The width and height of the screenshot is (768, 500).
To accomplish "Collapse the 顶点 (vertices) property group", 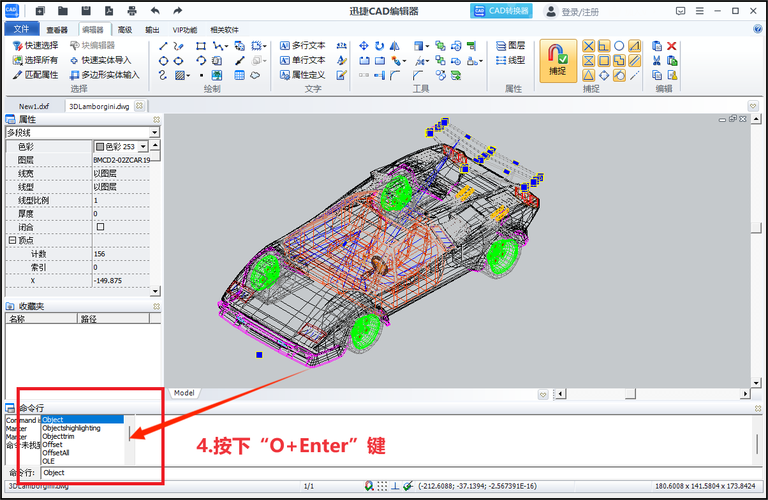I will coord(12,241).
